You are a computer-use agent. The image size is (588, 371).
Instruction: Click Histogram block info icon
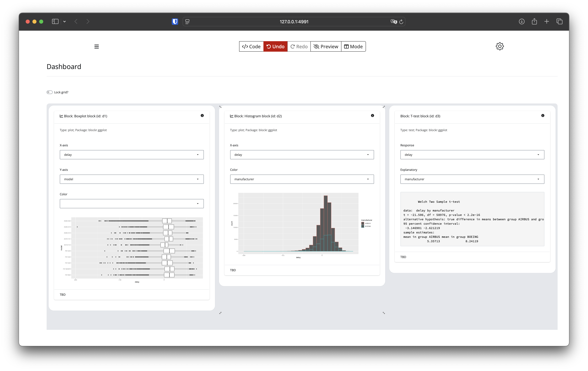372,115
